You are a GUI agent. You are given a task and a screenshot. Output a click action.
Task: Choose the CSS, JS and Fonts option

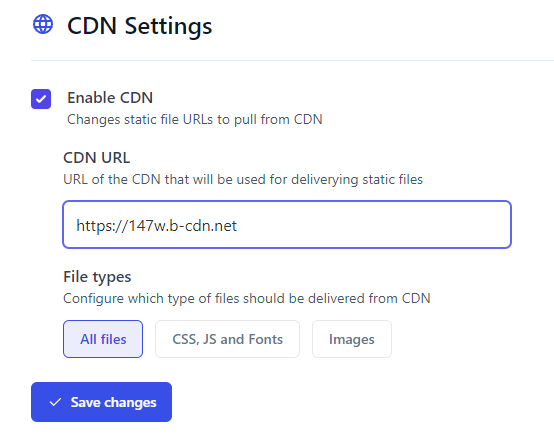228,339
